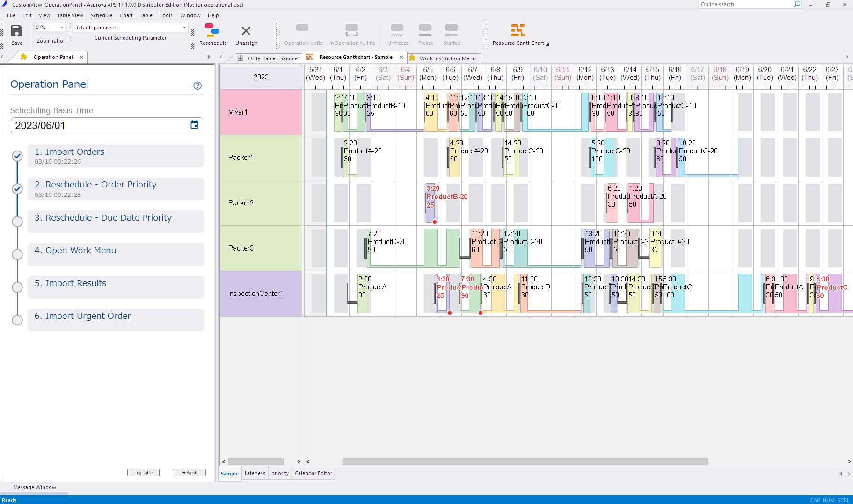Click left arrow of the Gantt horizontal scrollbar
The width and height of the screenshot is (853, 504).
click(308, 461)
